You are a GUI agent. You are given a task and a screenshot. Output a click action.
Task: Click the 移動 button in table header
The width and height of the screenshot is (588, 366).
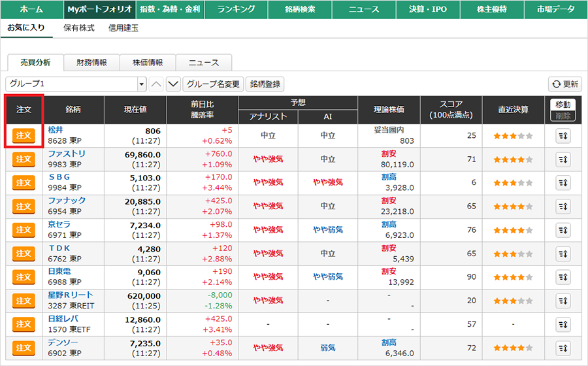563,105
